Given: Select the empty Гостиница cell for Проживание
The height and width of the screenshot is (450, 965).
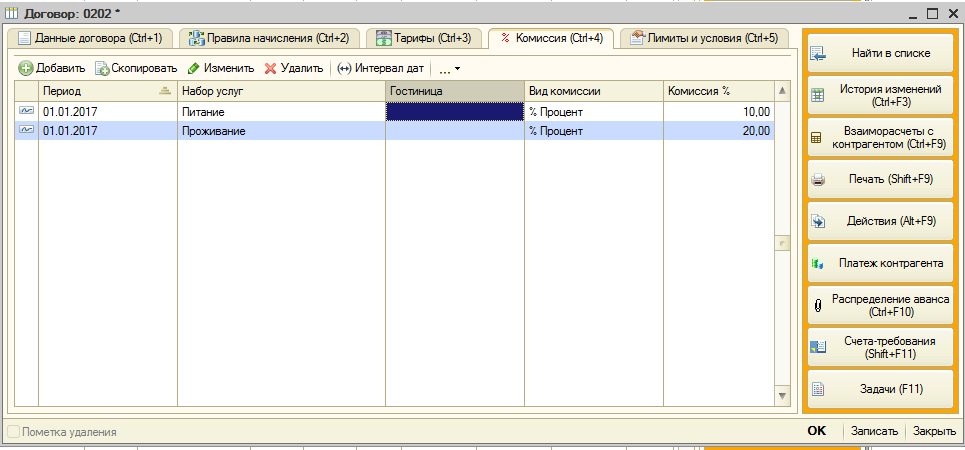Looking at the screenshot, I should [455, 131].
